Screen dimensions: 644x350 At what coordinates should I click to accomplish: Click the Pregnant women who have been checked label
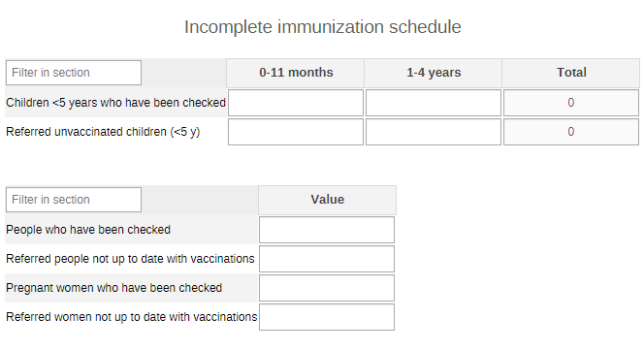pos(113,288)
